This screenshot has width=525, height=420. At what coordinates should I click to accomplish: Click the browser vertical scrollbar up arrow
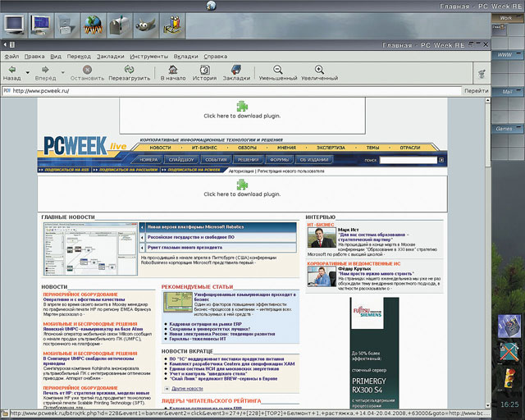point(487,100)
